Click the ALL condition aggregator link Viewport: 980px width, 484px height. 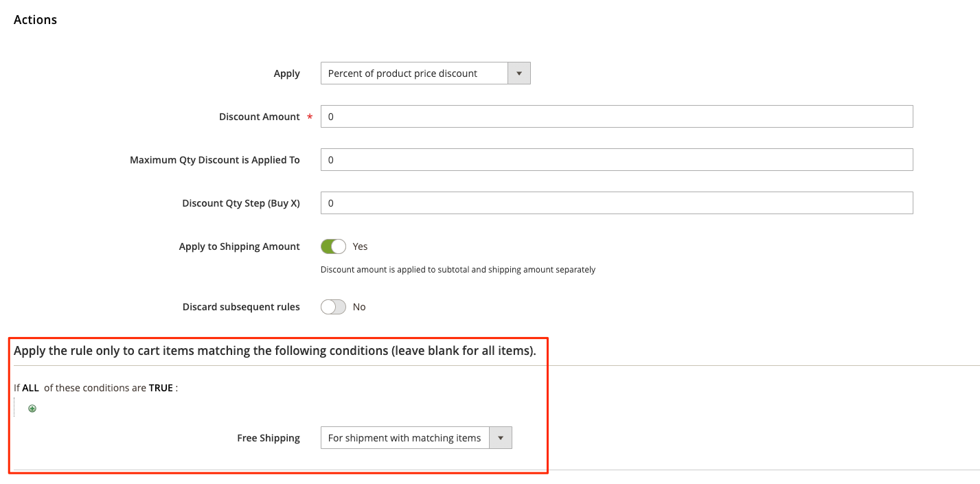click(x=30, y=388)
